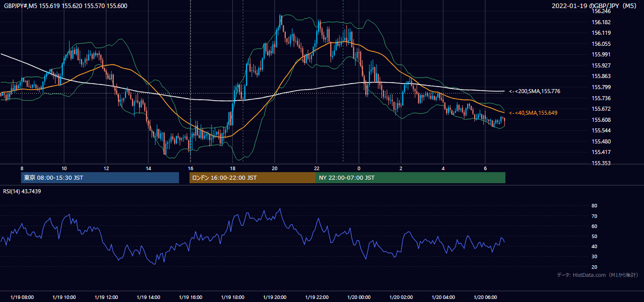The height and width of the screenshot is (302, 644).
Task: Click the 155.544 price axis label
Action: click(x=601, y=130)
